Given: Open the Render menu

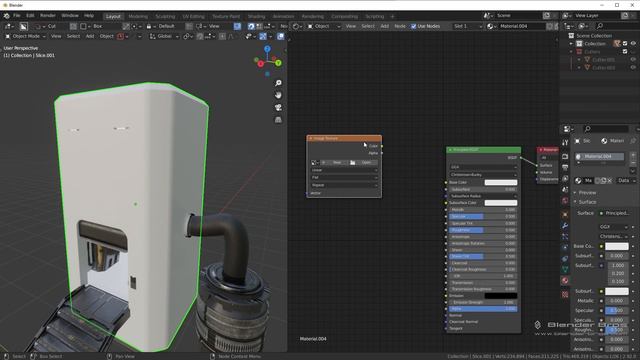Looking at the screenshot, I should tap(48, 16).
